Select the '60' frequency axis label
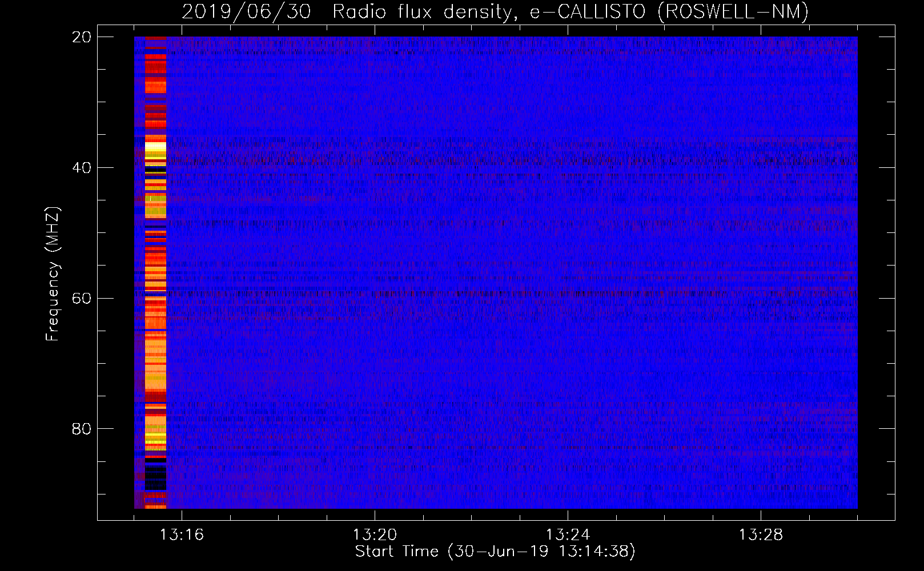The image size is (924, 571). point(82,299)
